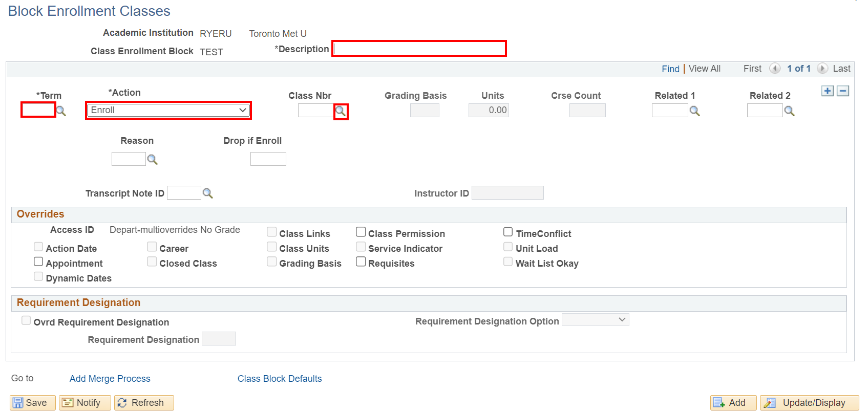This screenshot has width=868, height=412.
Task: Click the Save button
Action: 30,403
